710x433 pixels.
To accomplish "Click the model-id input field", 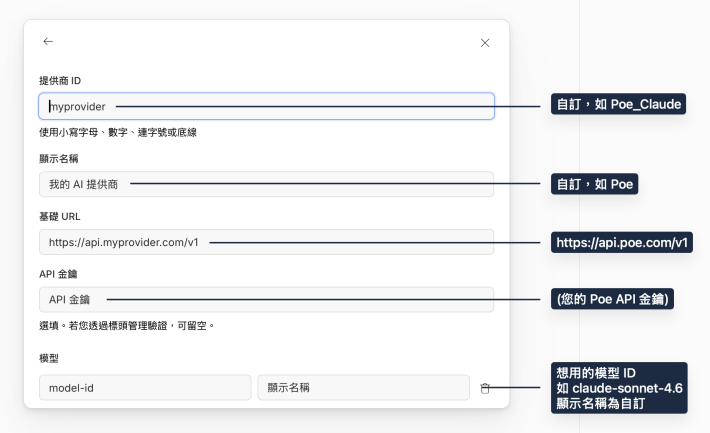I will point(145,387).
